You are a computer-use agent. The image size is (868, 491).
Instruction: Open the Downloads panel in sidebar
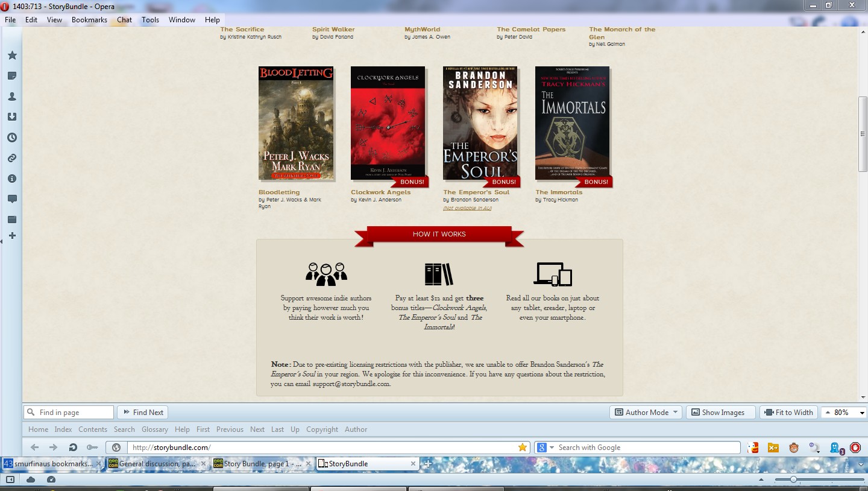tap(11, 117)
